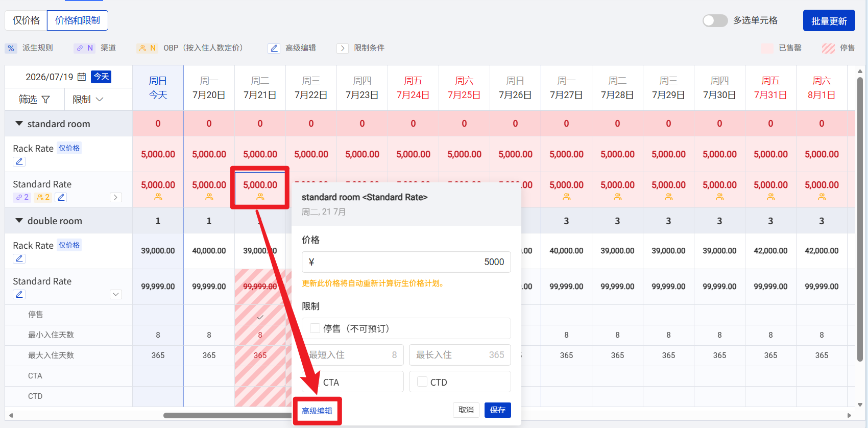Click the price input field showing 5000
The height and width of the screenshot is (428, 868).
(x=406, y=262)
